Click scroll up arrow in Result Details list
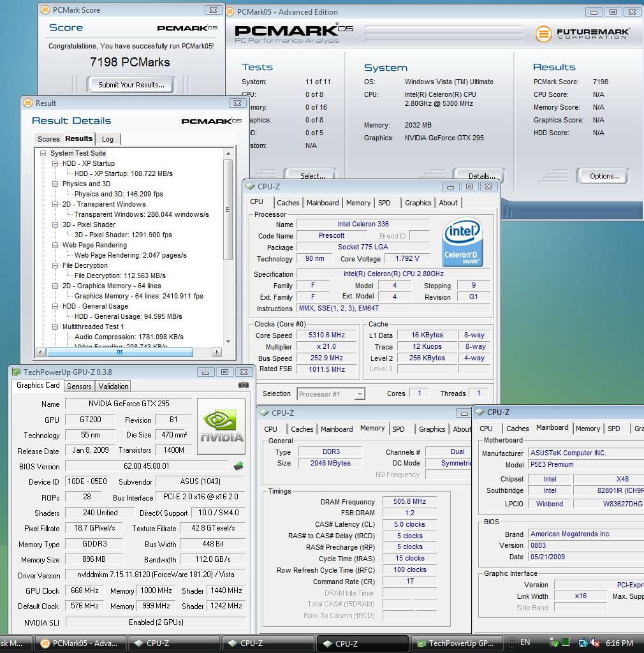The height and width of the screenshot is (653, 644). point(228,154)
